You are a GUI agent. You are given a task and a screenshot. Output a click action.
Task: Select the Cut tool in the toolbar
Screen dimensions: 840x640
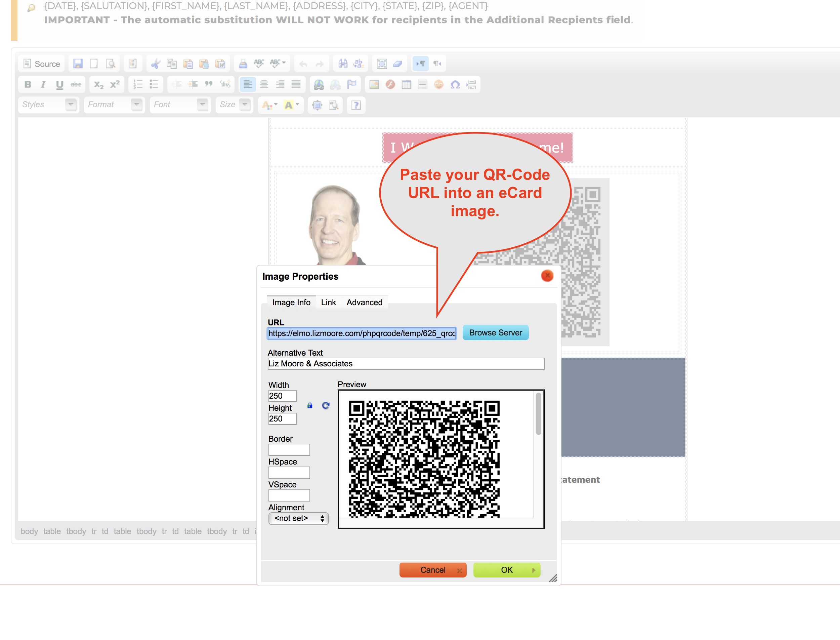tap(156, 64)
